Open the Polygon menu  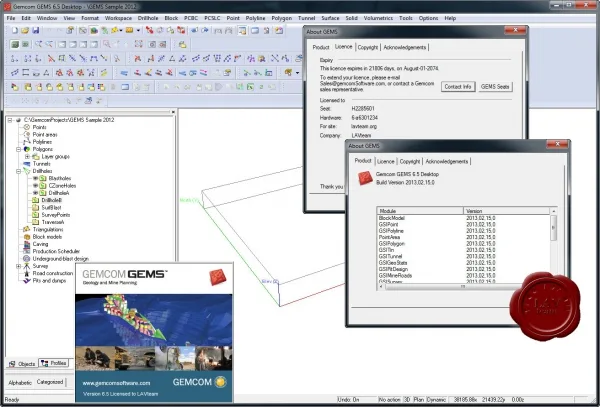[282, 18]
